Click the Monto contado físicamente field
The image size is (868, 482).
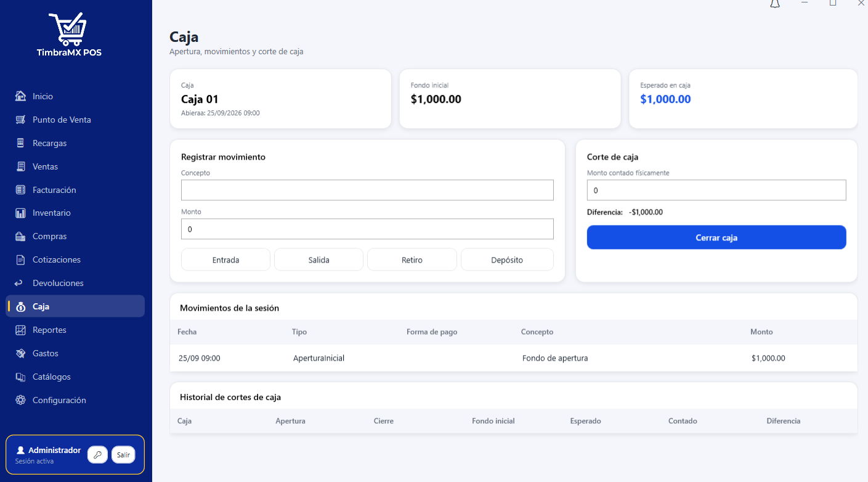[x=716, y=190]
